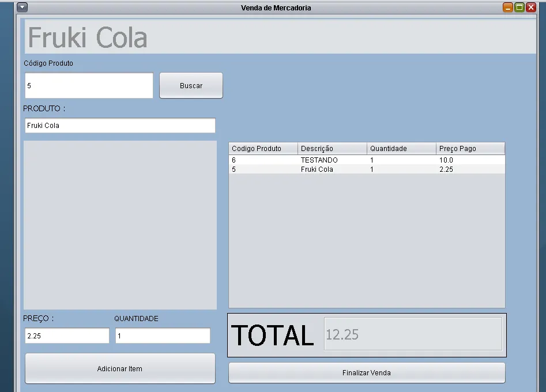Click the empty product image panel
546x392 pixels.
(x=120, y=225)
